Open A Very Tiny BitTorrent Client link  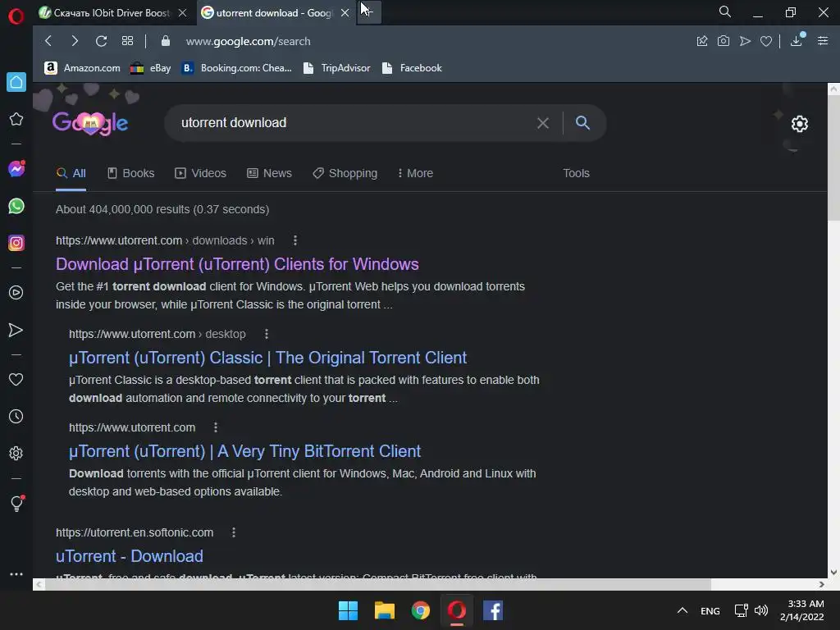pyautogui.click(x=244, y=451)
